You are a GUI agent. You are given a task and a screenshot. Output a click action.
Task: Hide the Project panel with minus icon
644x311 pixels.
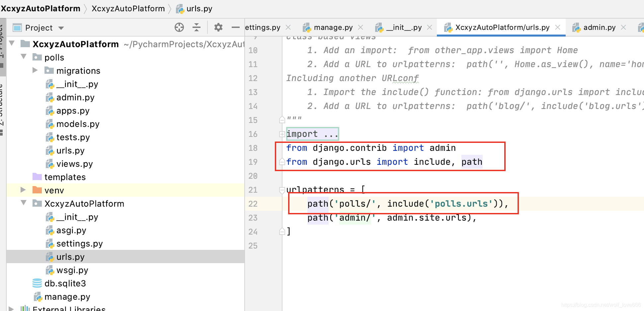pos(235,27)
